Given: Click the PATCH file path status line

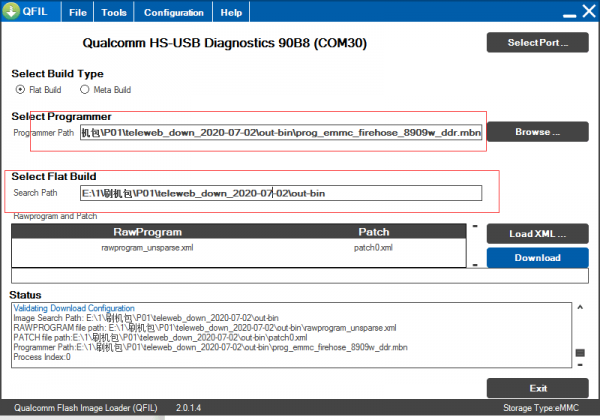Looking at the screenshot, I should (160, 338).
